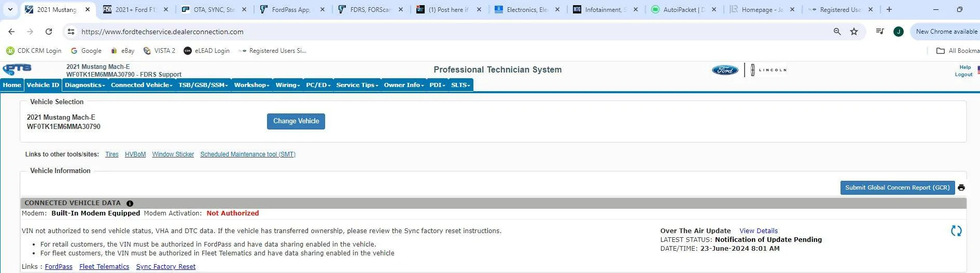Bookmark this page with star icon
The height and width of the screenshot is (273, 980).
854,32
